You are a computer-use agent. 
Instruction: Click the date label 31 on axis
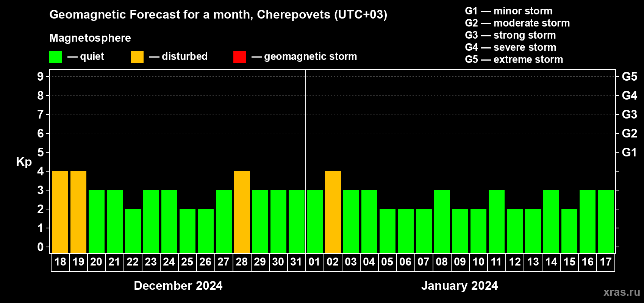(296, 262)
